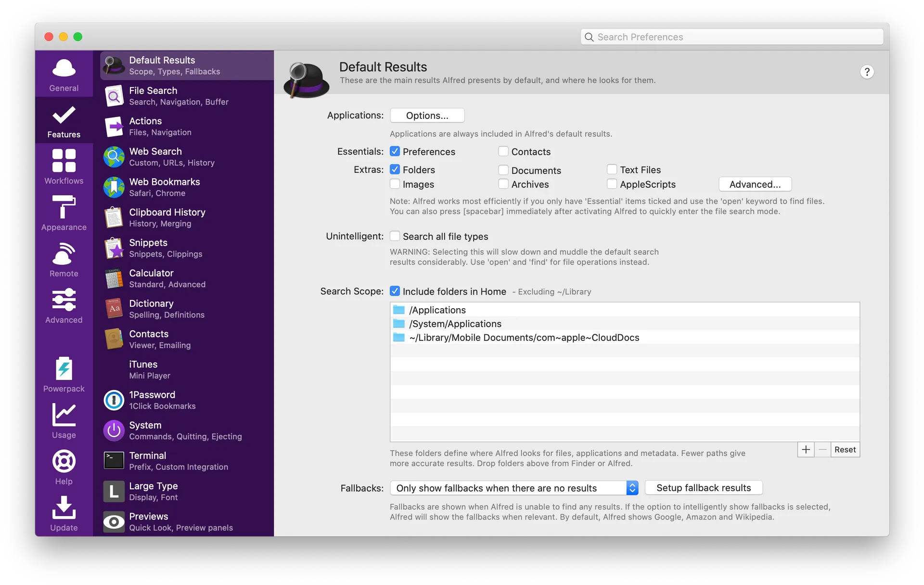Enable the Images checkbox
Screen dimensions: 924x585
pyautogui.click(x=395, y=184)
